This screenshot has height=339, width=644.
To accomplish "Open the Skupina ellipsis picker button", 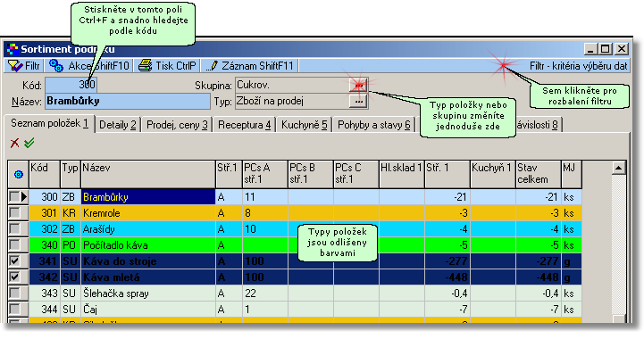I will (358, 85).
